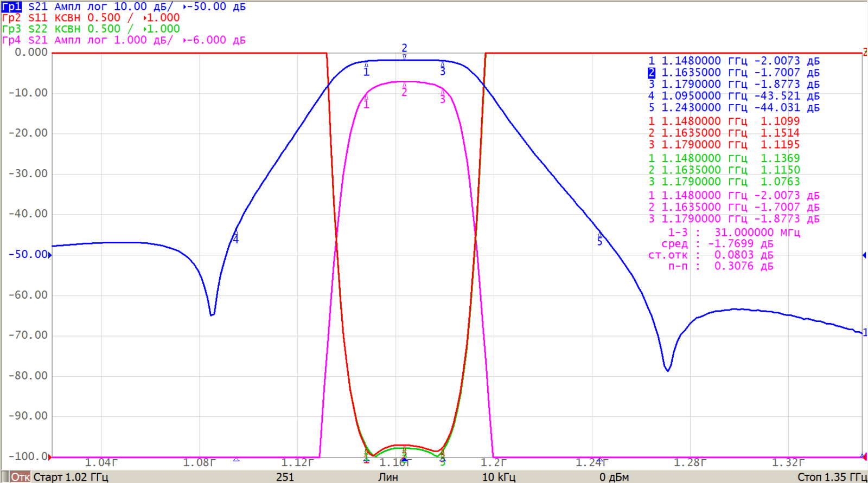Viewport: 868px width, 483px height.
Task: Select the Гр1 active trace label
Action: 11,7
